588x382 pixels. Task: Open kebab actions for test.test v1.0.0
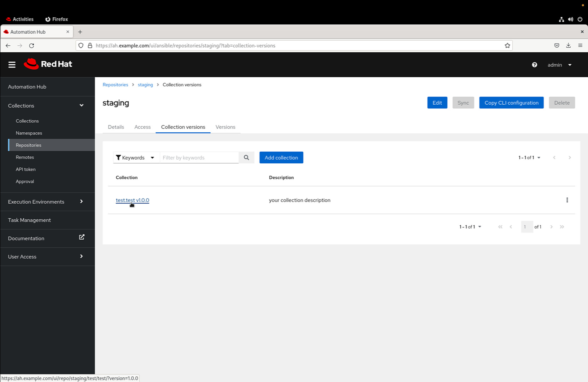coord(567,200)
